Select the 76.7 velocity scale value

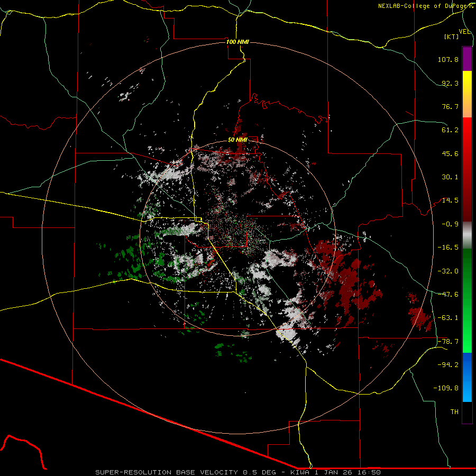click(450, 106)
